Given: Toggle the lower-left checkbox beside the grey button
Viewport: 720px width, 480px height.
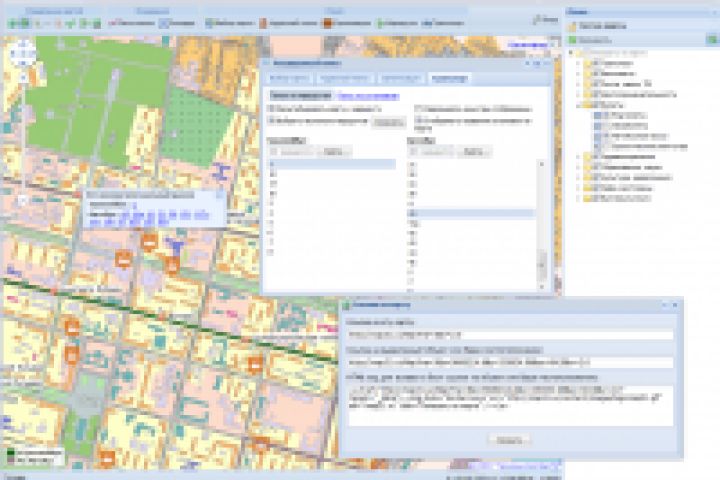Looking at the screenshot, I should click(270, 121).
